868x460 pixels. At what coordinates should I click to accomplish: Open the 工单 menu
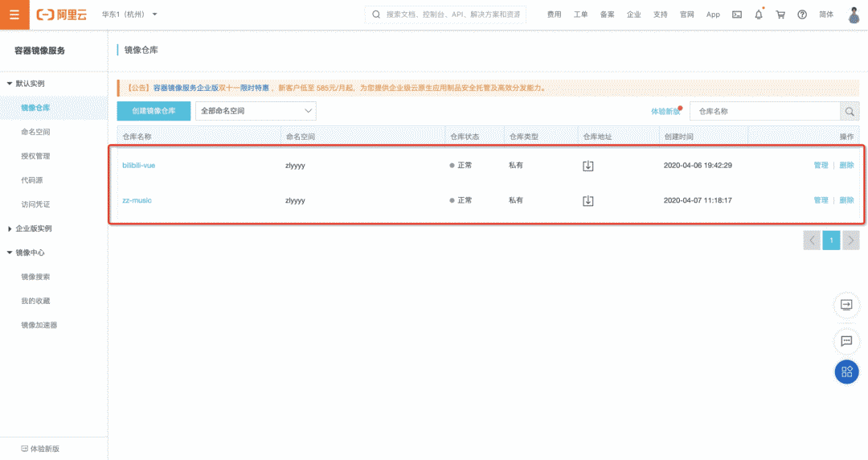pos(581,14)
